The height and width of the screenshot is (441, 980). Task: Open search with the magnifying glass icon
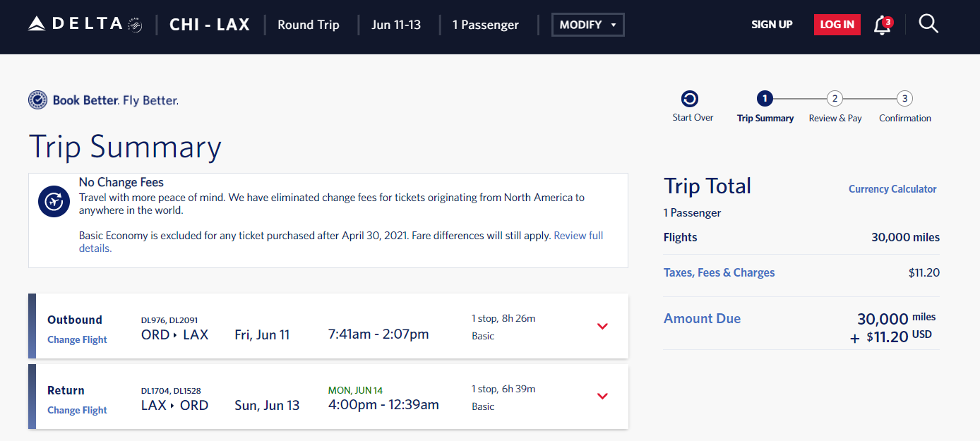[928, 24]
